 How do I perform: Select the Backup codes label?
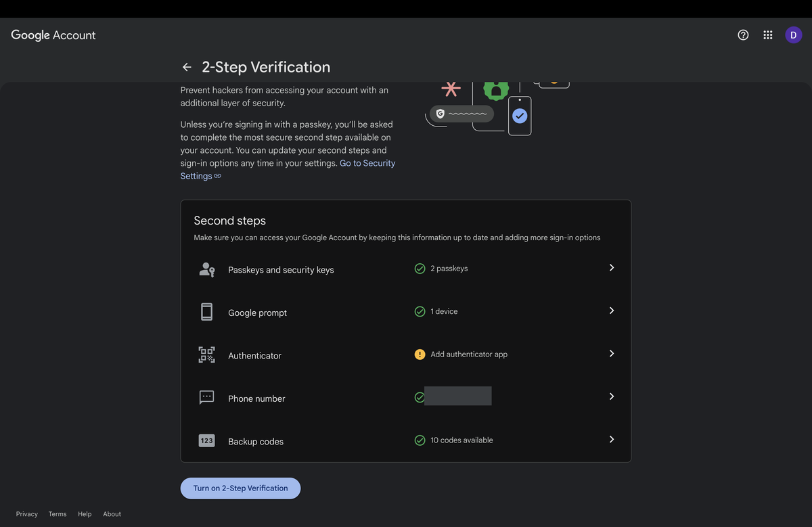pyautogui.click(x=256, y=442)
